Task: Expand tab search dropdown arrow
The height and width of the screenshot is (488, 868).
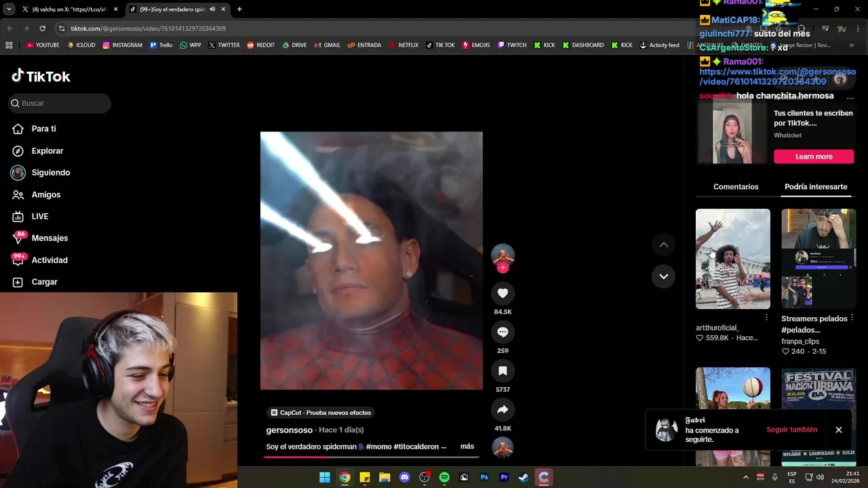Action: [9, 9]
